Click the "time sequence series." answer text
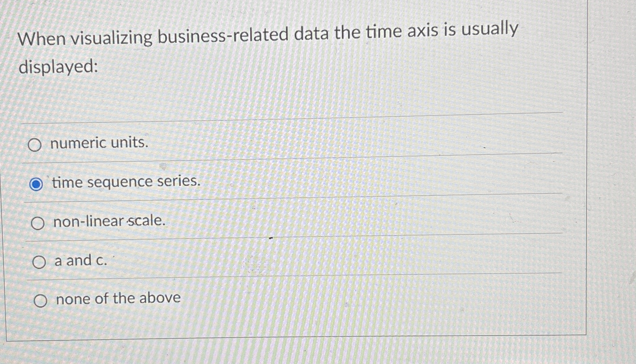636x364 pixels. pos(126,183)
